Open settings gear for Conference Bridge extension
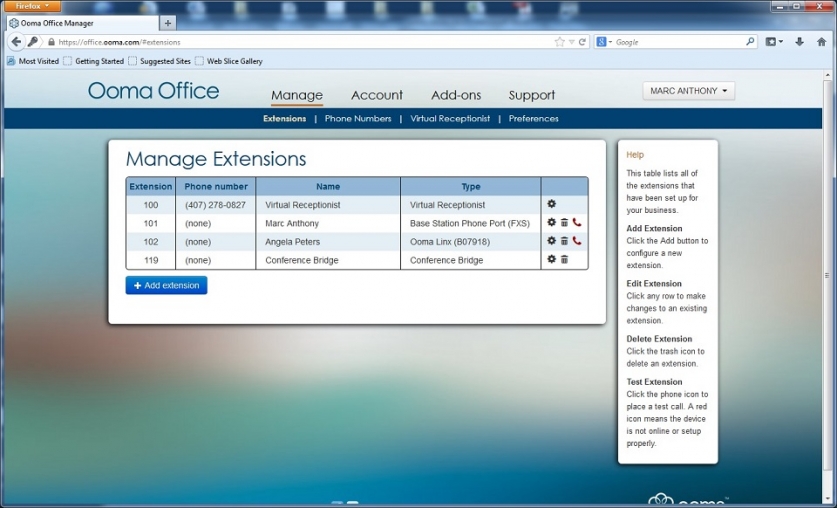The image size is (837, 508). [x=551, y=259]
